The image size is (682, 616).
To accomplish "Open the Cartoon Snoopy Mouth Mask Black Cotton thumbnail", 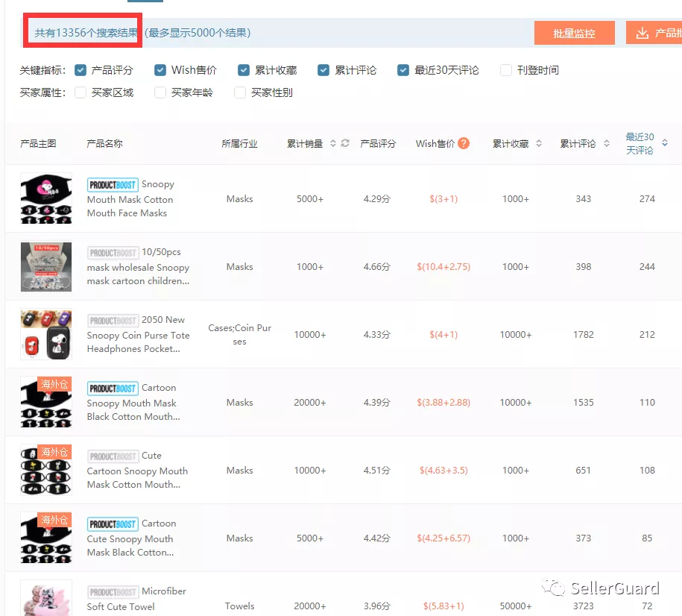I will click(x=46, y=402).
